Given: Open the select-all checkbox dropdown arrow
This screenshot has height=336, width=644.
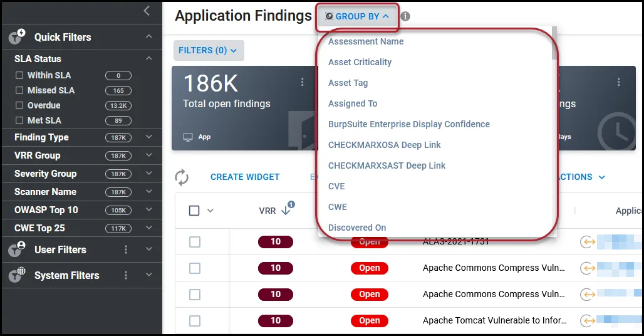Looking at the screenshot, I should tap(210, 211).
